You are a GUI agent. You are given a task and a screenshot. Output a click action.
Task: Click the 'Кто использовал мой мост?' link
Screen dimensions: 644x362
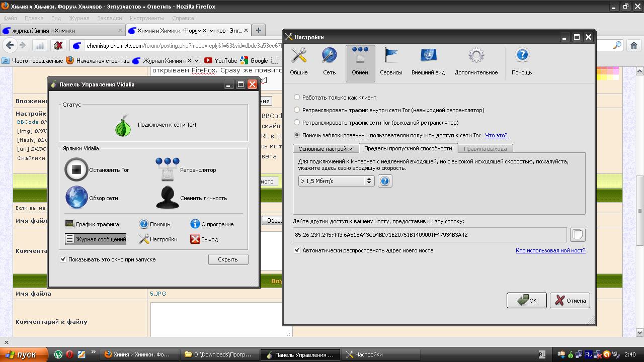click(550, 250)
